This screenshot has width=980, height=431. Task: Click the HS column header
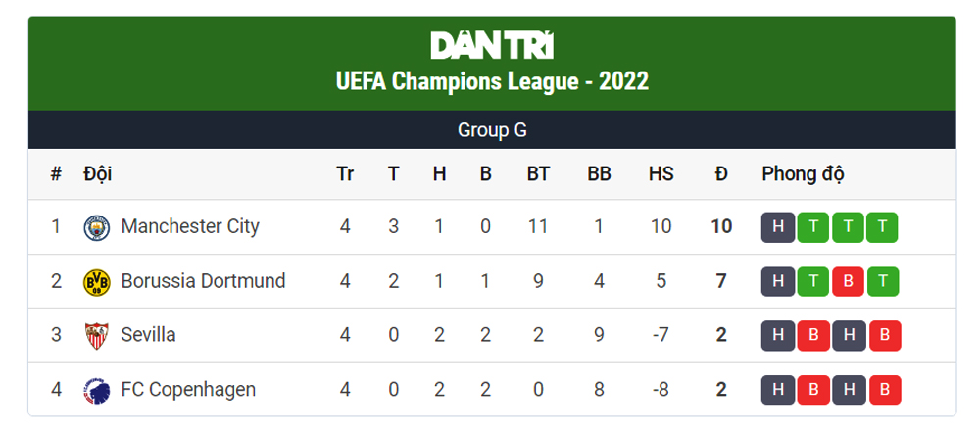pyautogui.click(x=661, y=174)
